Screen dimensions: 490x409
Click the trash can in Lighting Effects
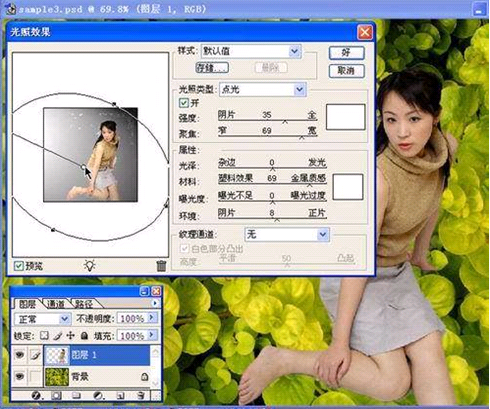pyautogui.click(x=161, y=266)
